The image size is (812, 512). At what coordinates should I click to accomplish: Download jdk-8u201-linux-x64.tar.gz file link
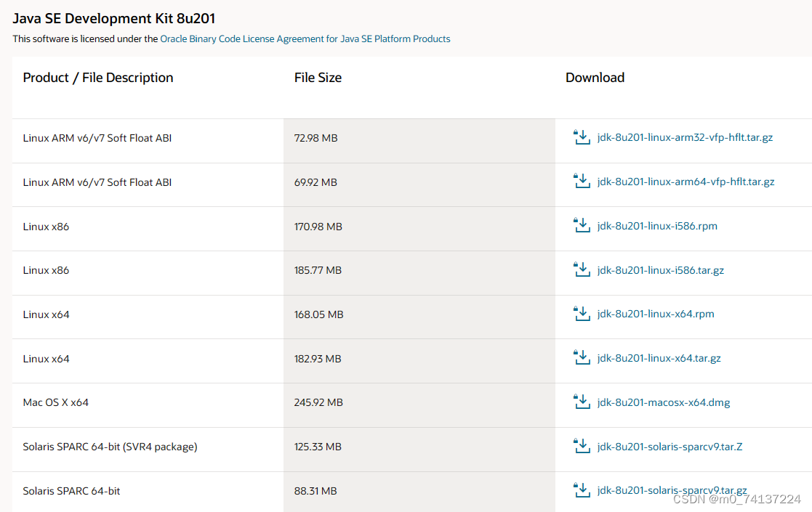[x=659, y=358]
